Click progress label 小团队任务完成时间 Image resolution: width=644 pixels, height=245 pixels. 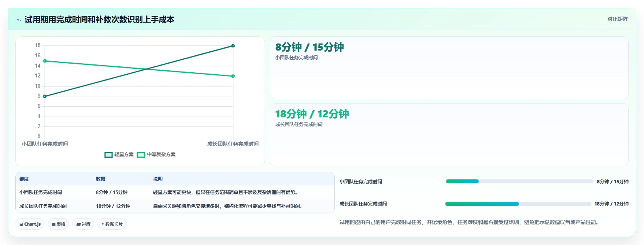[x=361, y=182]
